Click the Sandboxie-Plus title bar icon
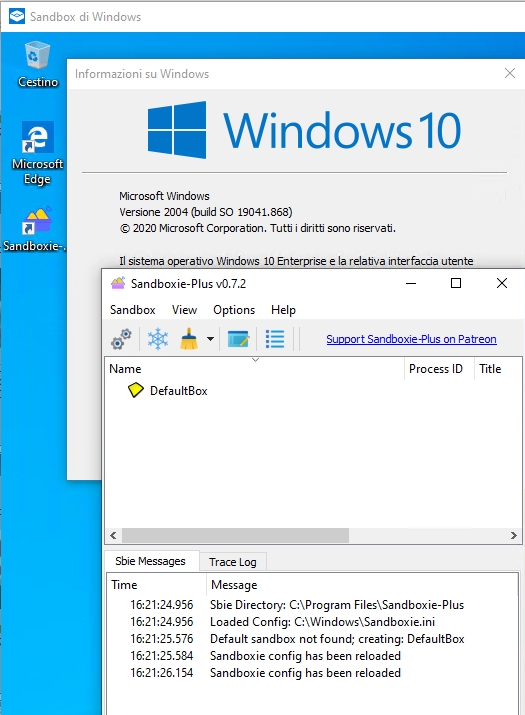Viewport: 525px width, 715px height. click(118, 283)
